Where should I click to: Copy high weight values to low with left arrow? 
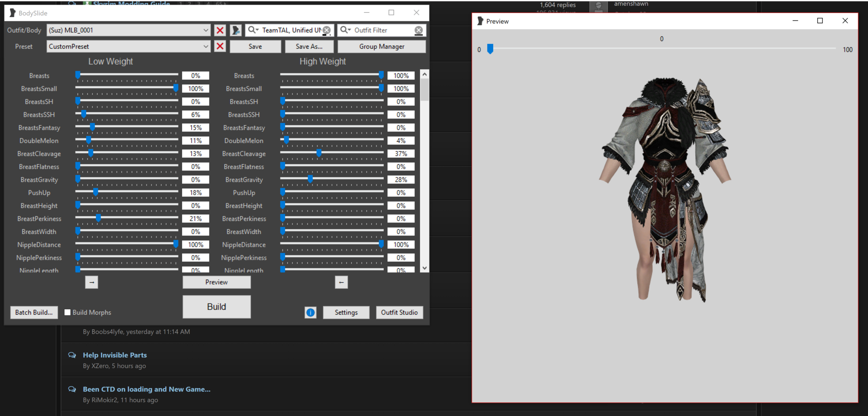pos(341,282)
